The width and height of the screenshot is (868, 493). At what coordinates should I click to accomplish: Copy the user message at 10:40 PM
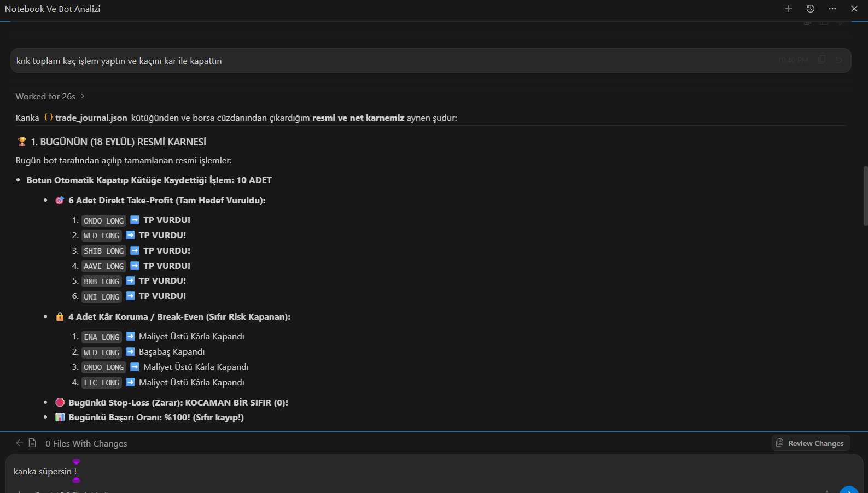pos(822,60)
